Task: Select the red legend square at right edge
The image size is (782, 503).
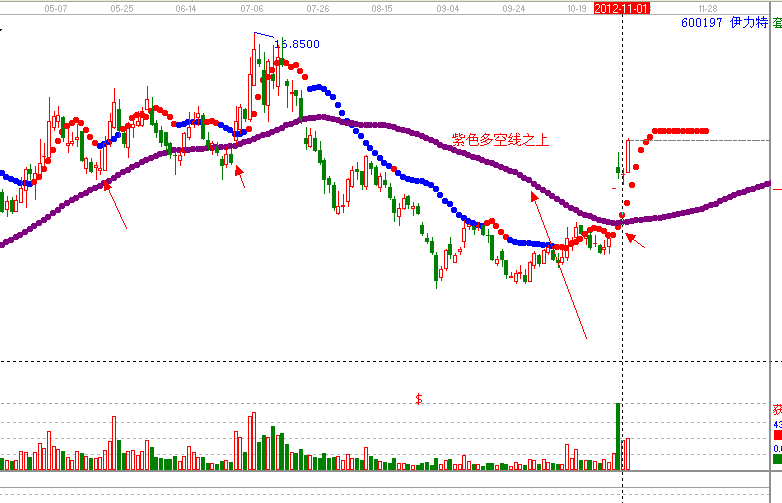Action: coord(777,437)
